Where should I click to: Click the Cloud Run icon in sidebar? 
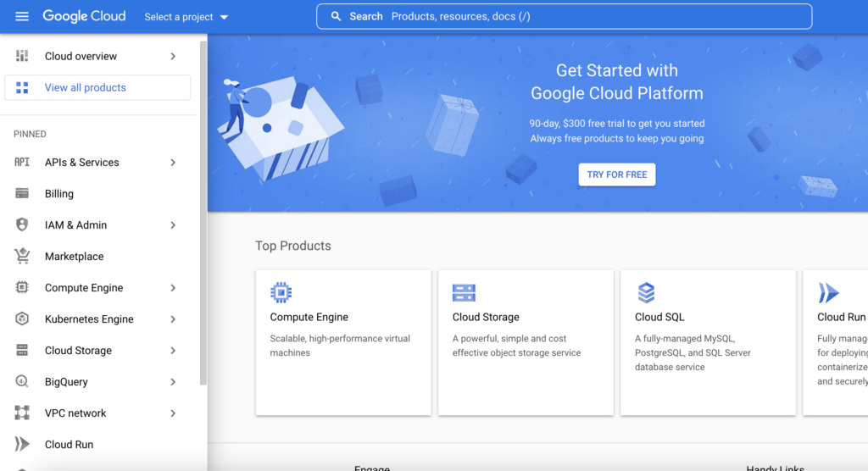tap(22, 445)
